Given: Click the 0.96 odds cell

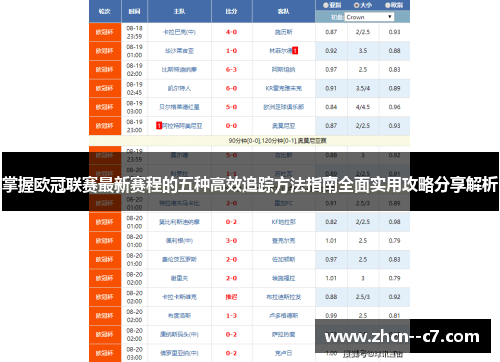Looking at the screenshot, I should (x=394, y=107).
